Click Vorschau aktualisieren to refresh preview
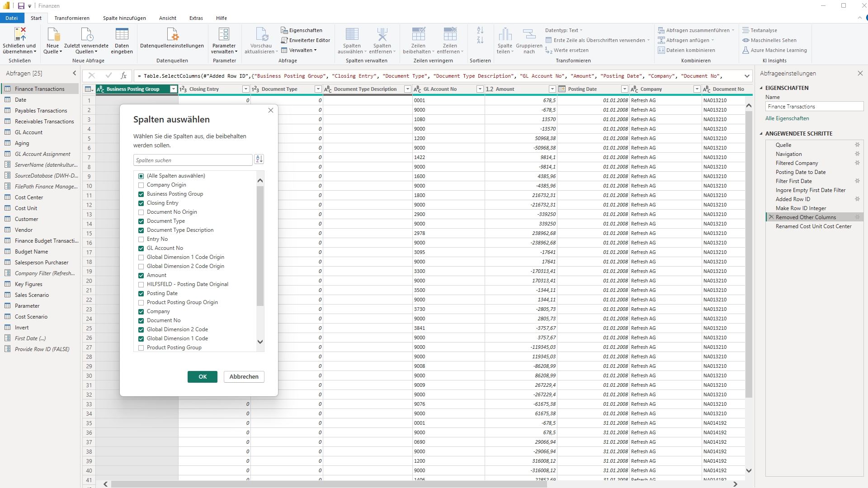Viewport: 868px width, 488px height. (261, 41)
